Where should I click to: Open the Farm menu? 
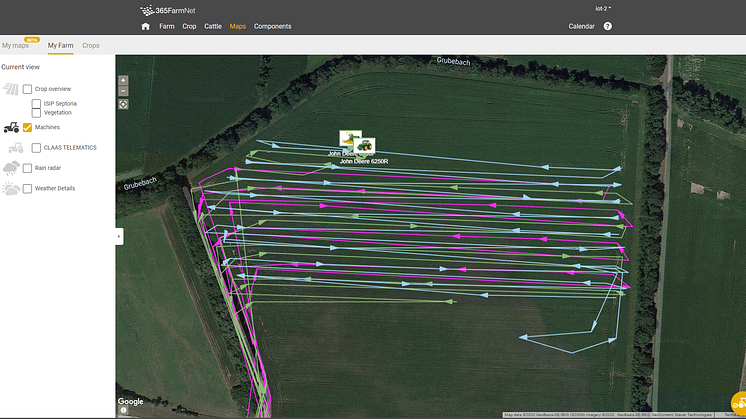click(167, 26)
